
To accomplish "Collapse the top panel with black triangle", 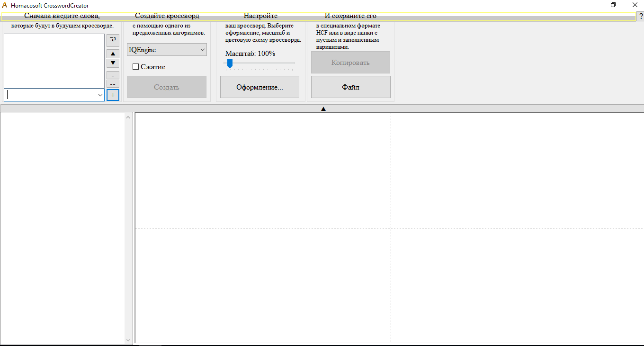I will [x=323, y=109].
